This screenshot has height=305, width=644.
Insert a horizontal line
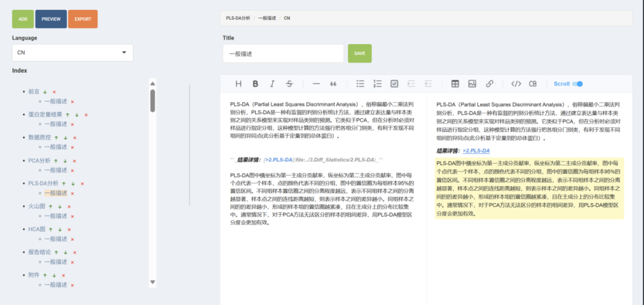tap(316, 84)
